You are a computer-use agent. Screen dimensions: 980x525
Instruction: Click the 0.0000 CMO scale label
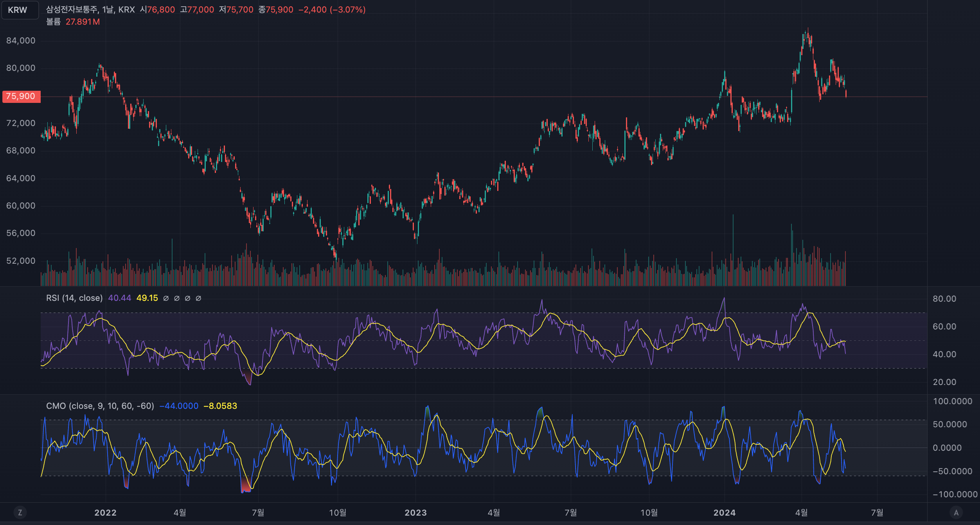click(x=947, y=448)
